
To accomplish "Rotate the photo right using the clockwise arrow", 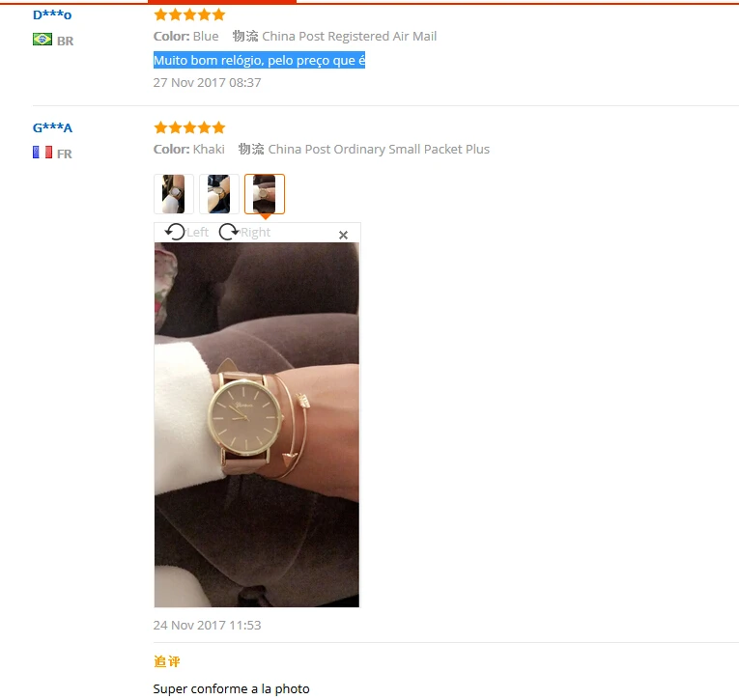I will 229,232.
